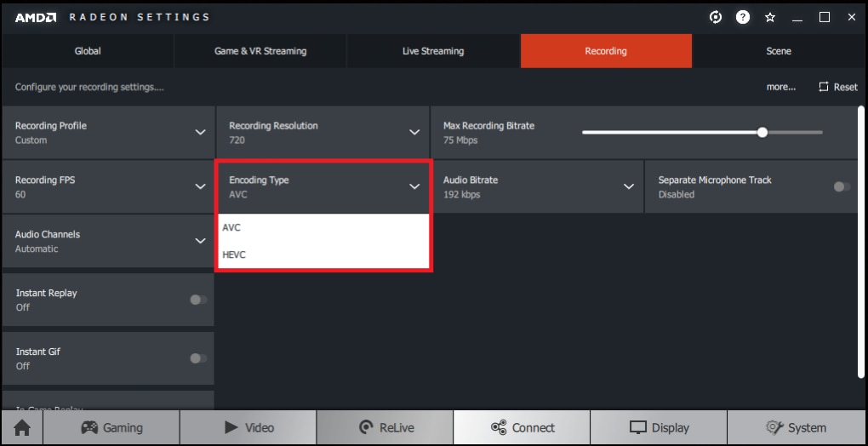Switch to the Scene tab

tap(779, 51)
